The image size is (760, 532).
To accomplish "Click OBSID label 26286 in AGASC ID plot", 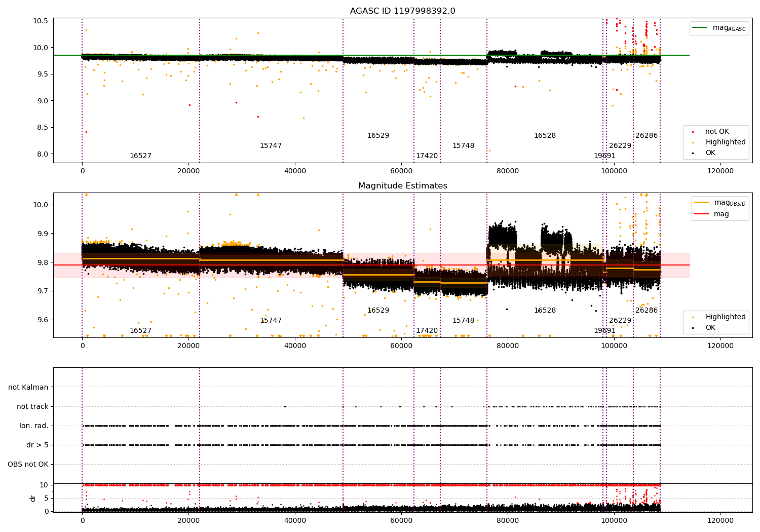I will tap(647, 136).
